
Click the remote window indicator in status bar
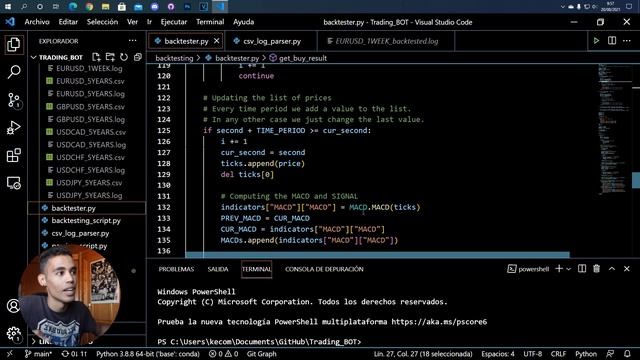click(x=10, y=354)
